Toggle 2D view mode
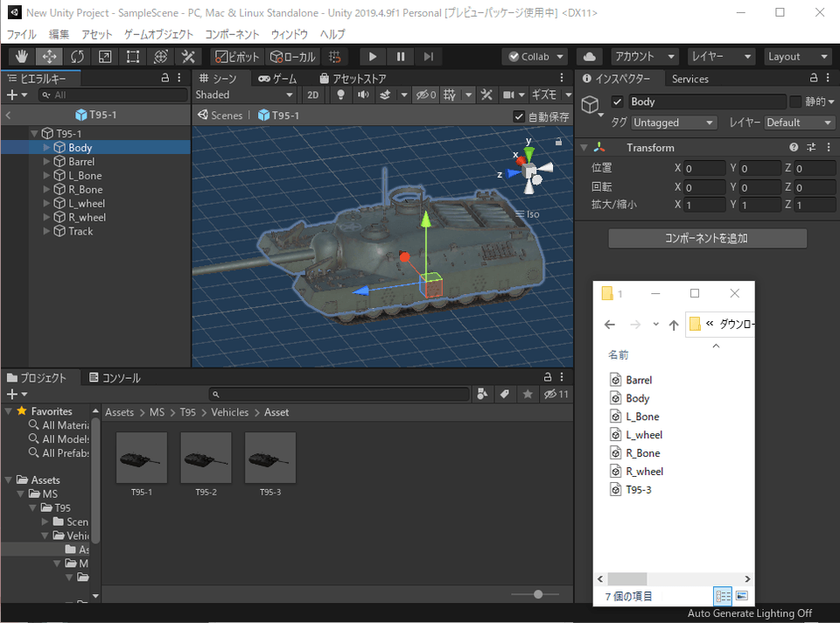 [313, 94]
